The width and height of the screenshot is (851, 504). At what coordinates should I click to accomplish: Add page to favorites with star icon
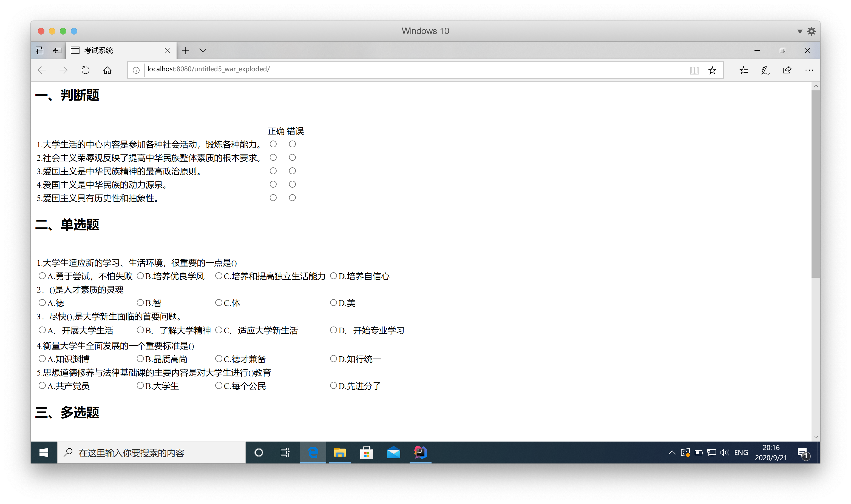pos(712,70)
